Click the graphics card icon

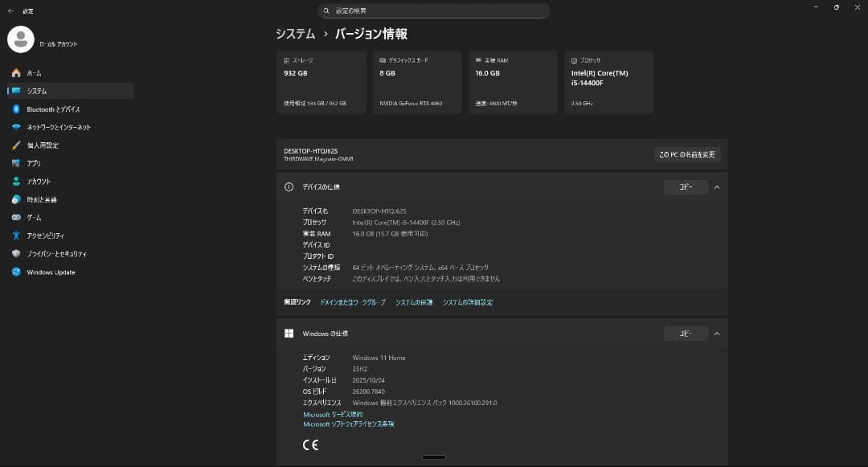coord(383,60)
